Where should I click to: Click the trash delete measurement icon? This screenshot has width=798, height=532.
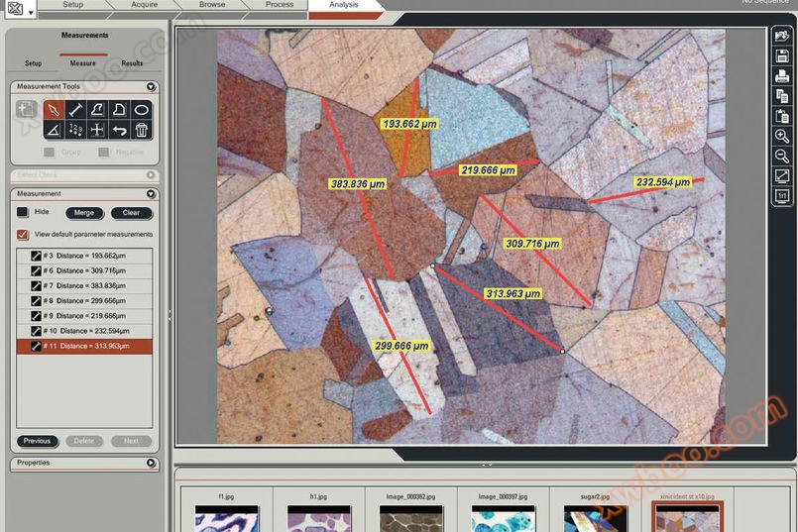(x=142, y=130)
